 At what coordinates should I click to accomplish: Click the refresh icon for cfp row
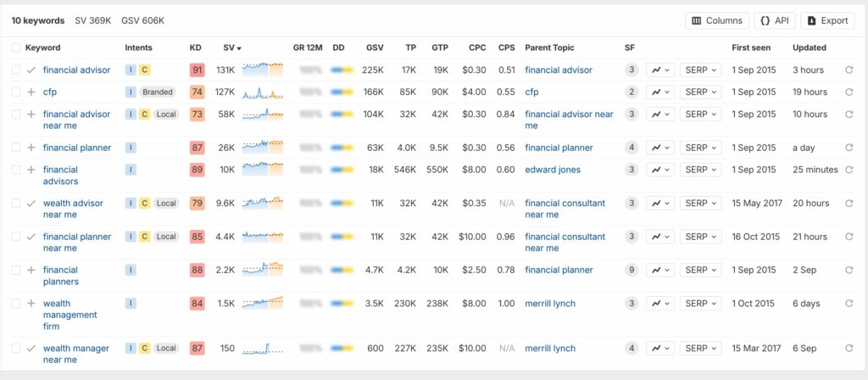point(849,92)
